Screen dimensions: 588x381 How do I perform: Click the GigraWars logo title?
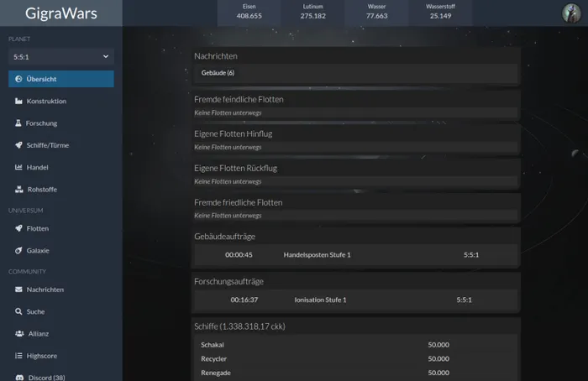point(61,13)
